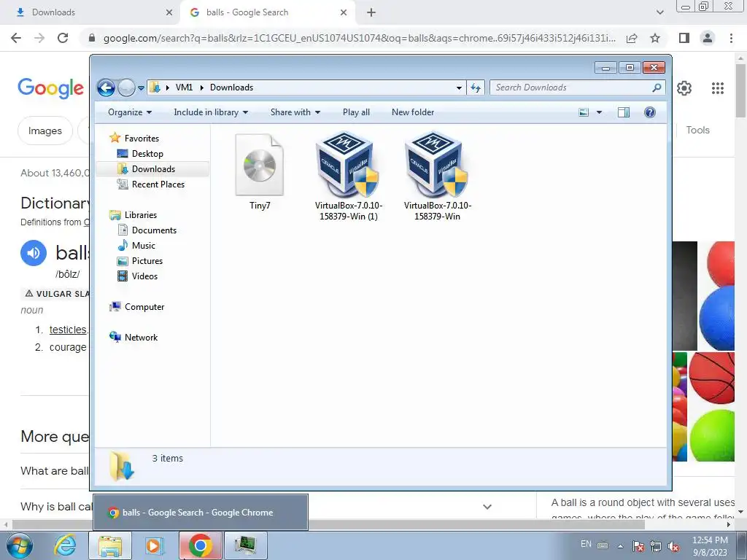Click the Google logo
The width and height of the screenshot is (747, 560).
pyautogui.click(x=51, y=88)
